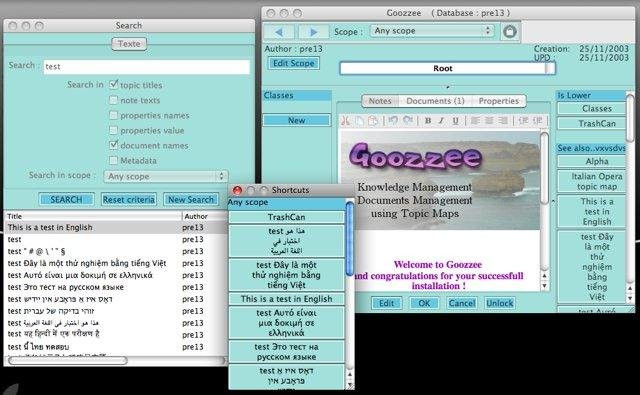Image resolution: width=640 pixels, height=395 pixels.
Task: Check the Metadata search option
Action: (113, 160)
